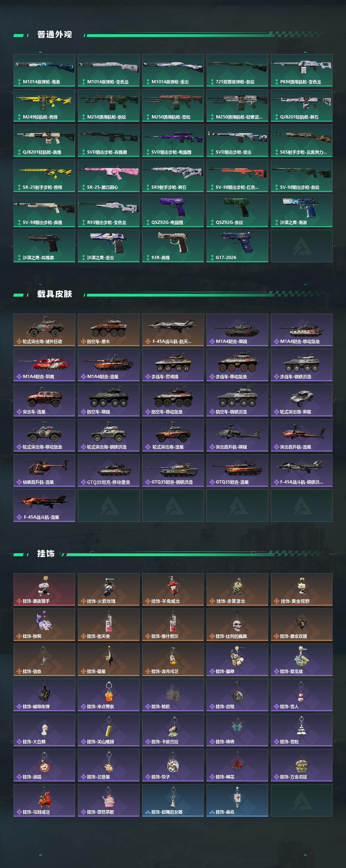Select the M1A4坦克-驯鹿 red tank skin
This screenshot has width=346, height=868.
tap(44, 365)
